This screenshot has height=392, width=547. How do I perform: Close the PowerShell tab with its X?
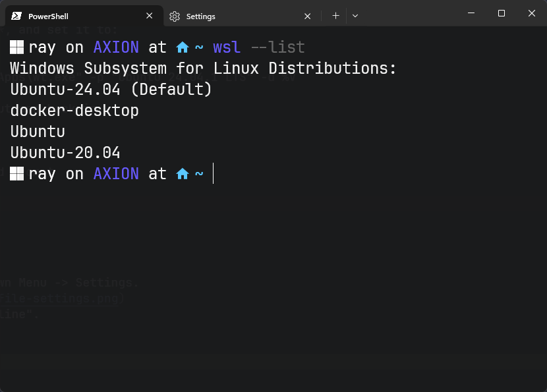pos(149,16)
